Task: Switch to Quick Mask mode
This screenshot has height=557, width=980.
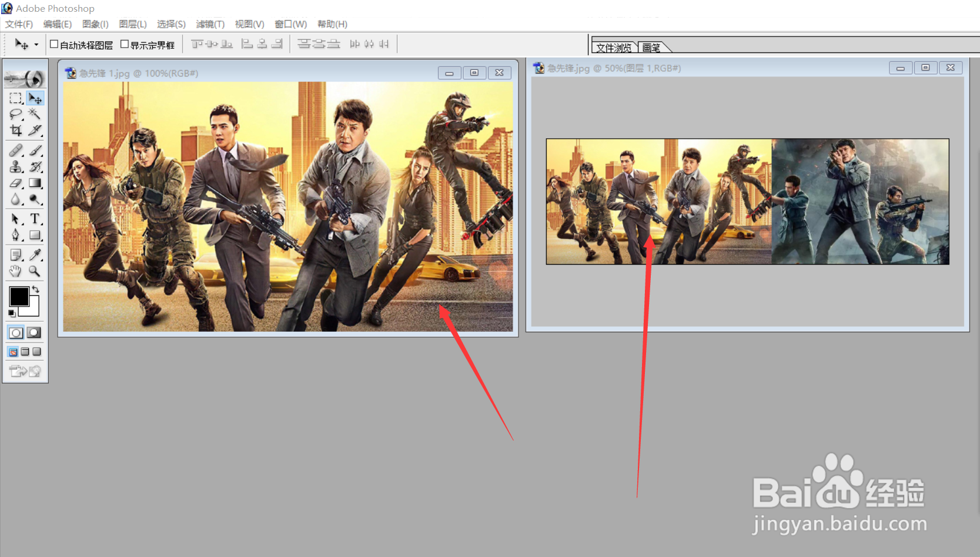Action: click(x=35, y=333)
